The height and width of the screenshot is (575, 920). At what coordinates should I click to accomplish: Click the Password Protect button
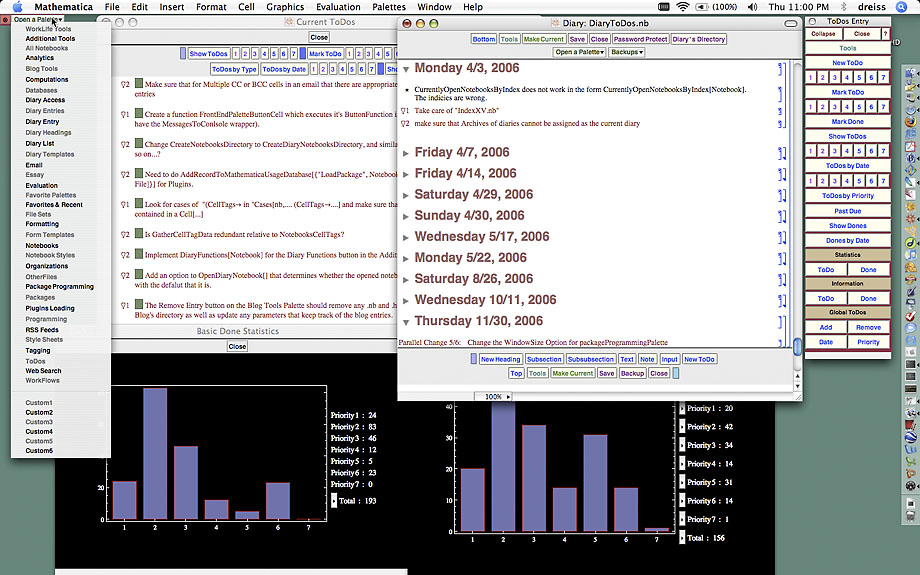coord(641,39)
